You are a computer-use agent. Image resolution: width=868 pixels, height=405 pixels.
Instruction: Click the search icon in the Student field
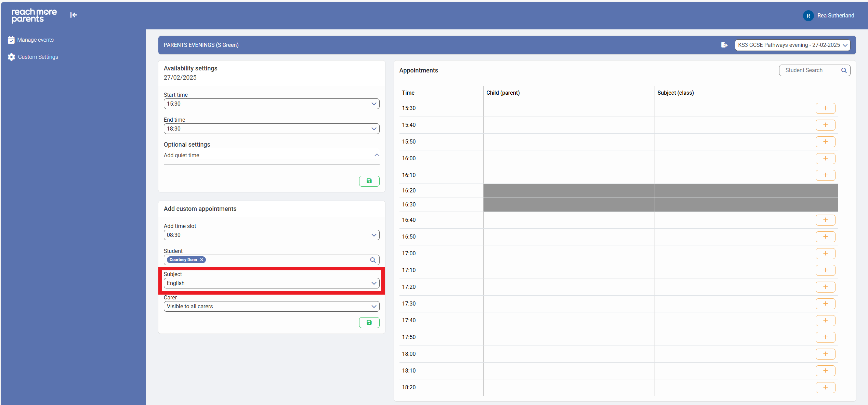[373, 260]
